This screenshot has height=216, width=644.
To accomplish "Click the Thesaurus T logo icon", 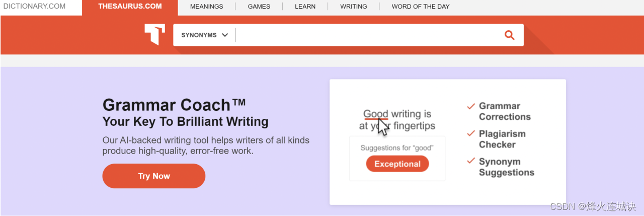I will point(154,34).
